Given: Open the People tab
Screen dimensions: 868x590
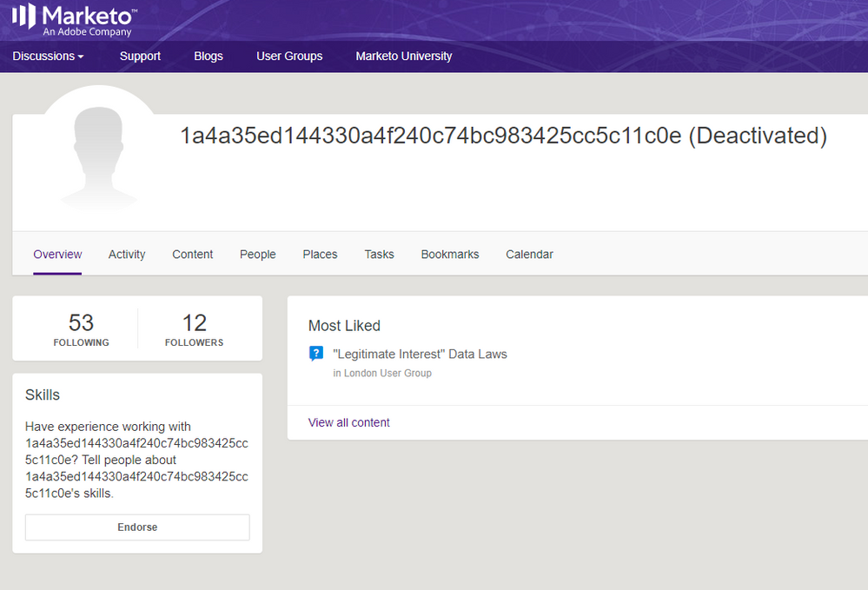Looking at the screenshot, I should pyautogui.click(x=258, y=255).
